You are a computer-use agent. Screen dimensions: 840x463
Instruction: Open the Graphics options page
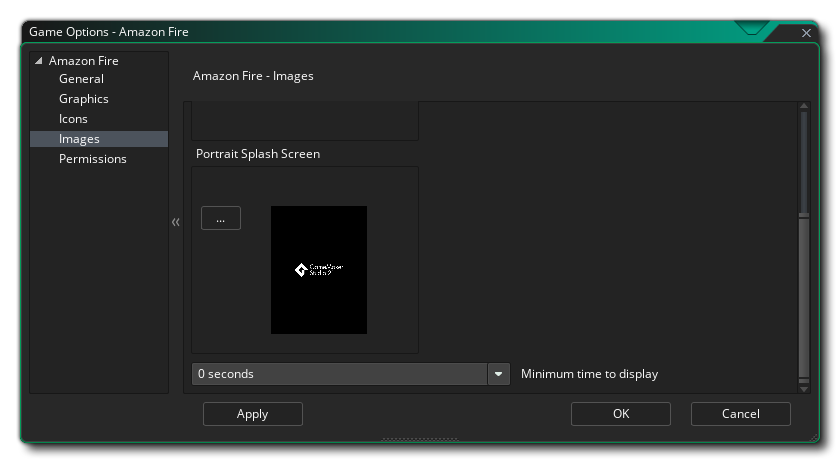click(x=84, y=99)
